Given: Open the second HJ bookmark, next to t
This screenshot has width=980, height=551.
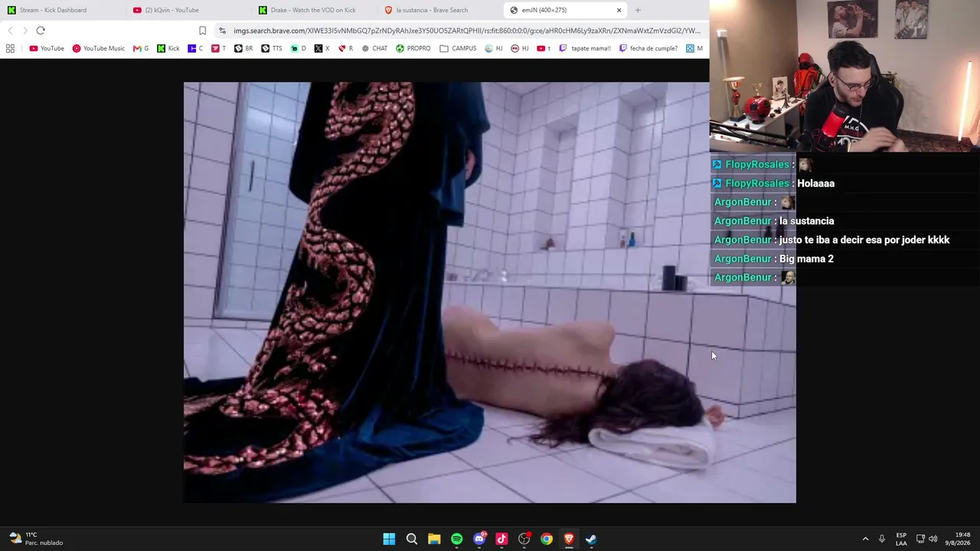Looking at the screenshot, I should click(x=520, y=48).
